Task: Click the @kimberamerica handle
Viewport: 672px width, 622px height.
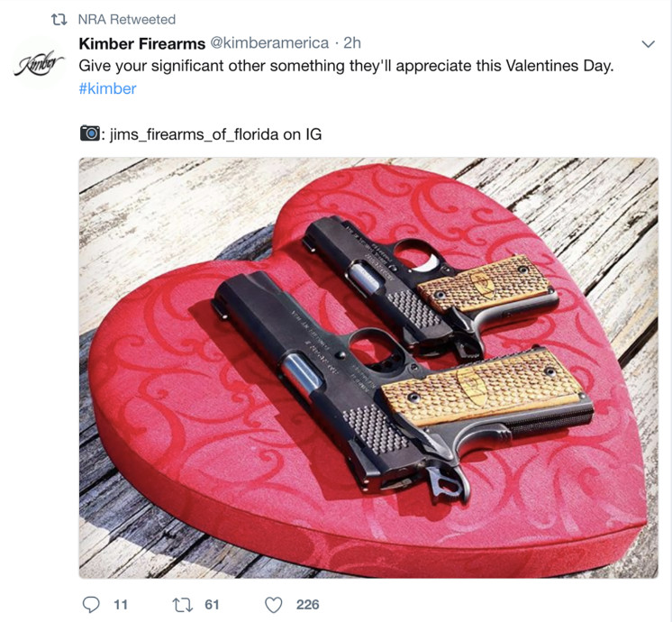Action: tap(269, 43)
